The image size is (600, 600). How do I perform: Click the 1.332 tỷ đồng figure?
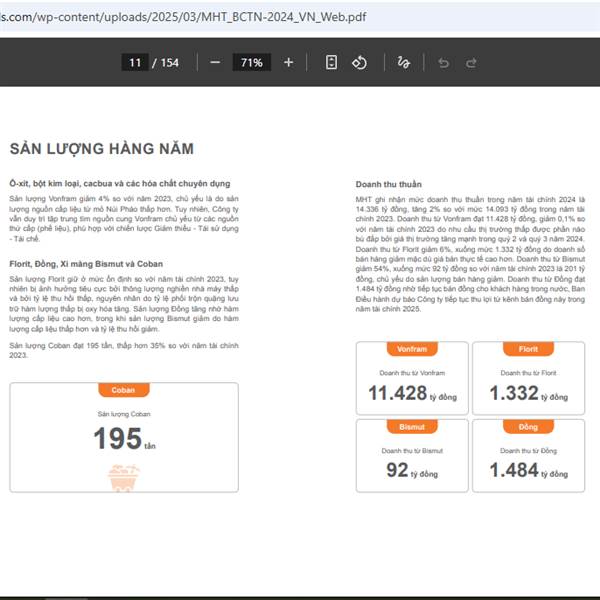pos(528,393)
